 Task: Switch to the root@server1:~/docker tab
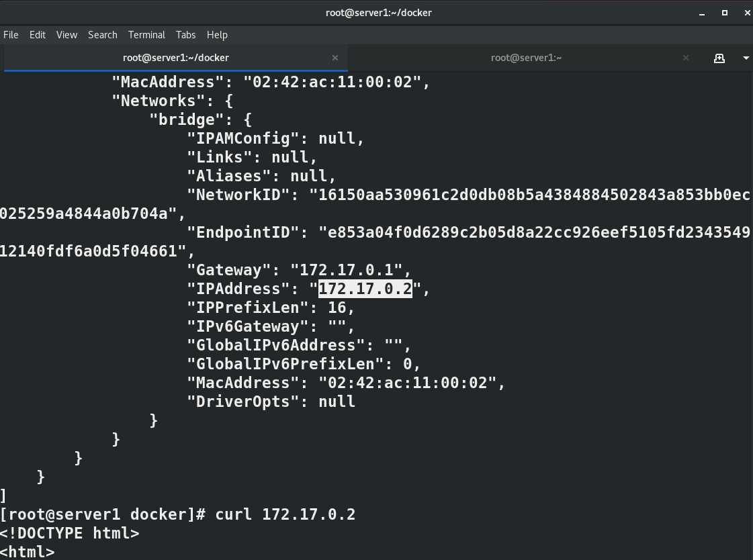[176, 58]
